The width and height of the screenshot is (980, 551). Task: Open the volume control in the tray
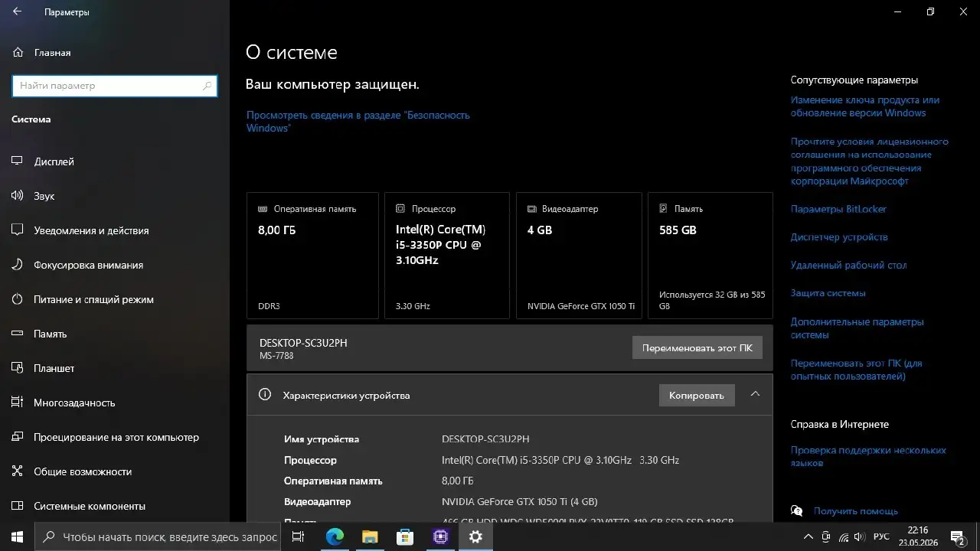tap(861, 537)
